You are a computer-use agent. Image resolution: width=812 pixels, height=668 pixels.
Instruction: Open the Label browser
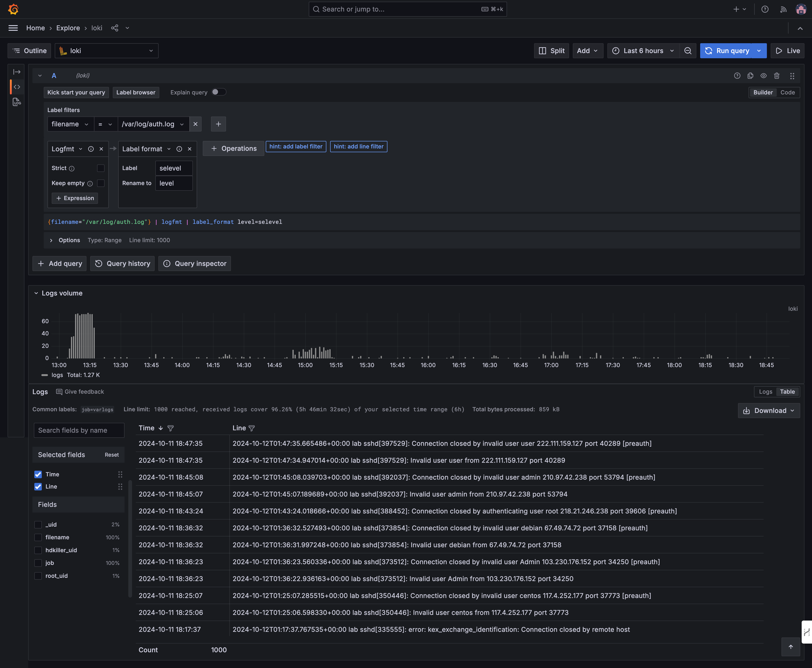[x=136, y=92]
